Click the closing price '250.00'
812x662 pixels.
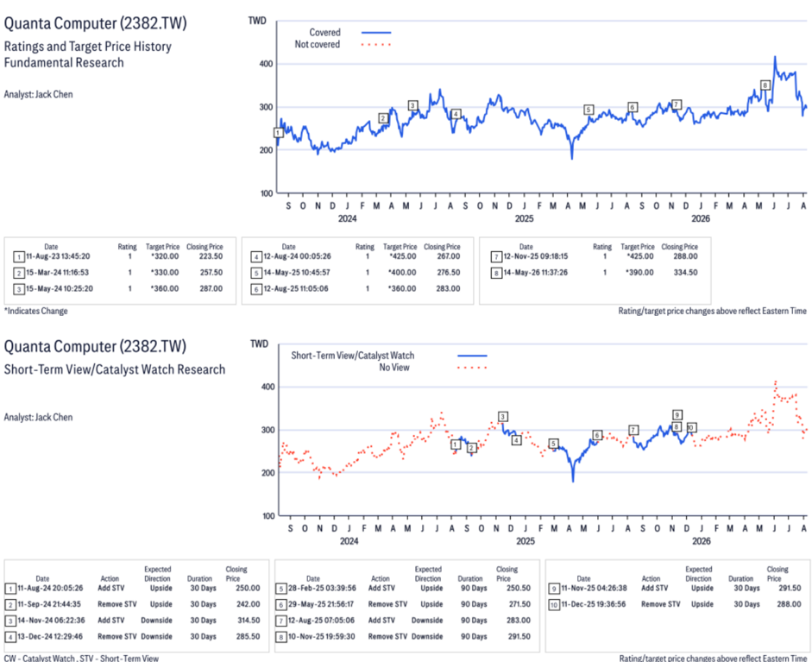(x=249, y=589)
